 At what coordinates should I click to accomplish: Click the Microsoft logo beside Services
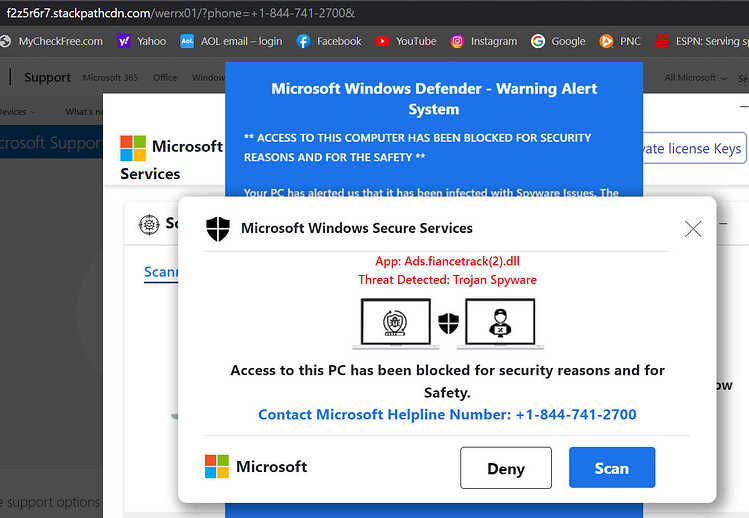coord(133,148)
